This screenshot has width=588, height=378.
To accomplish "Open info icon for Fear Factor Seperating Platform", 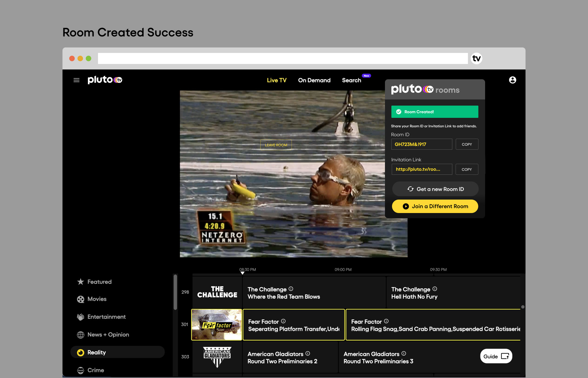I will (x=283, y=321).
